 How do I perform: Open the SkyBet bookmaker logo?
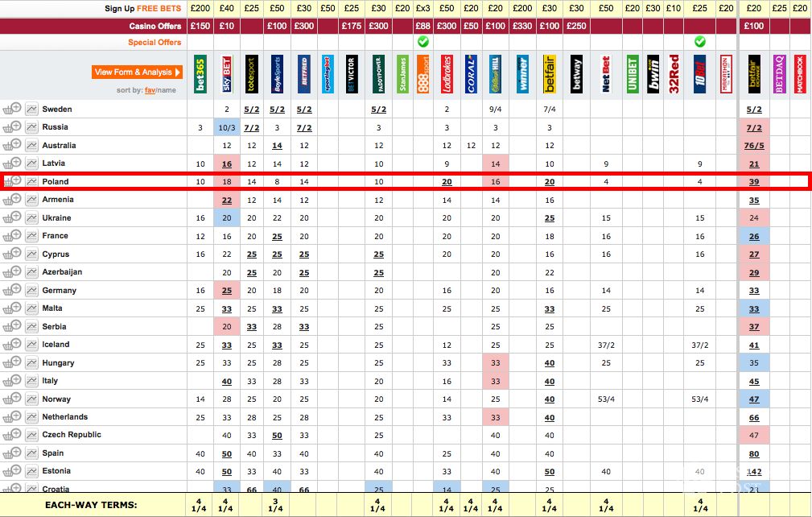coord(227,74)
